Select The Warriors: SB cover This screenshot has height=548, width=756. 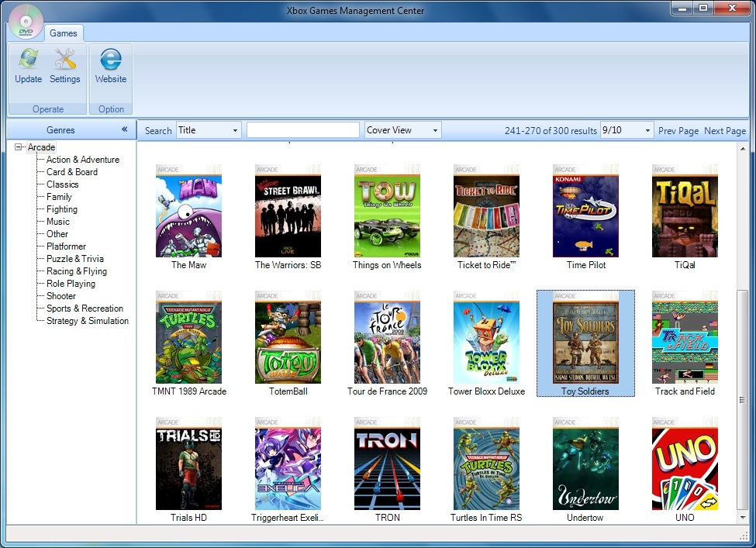coord(288,211)
